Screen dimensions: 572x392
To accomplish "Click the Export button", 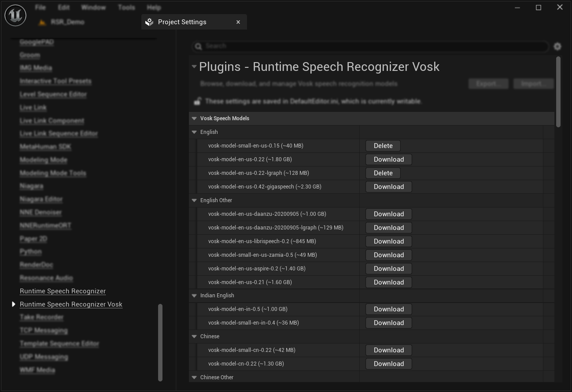I will pos(488,84).
